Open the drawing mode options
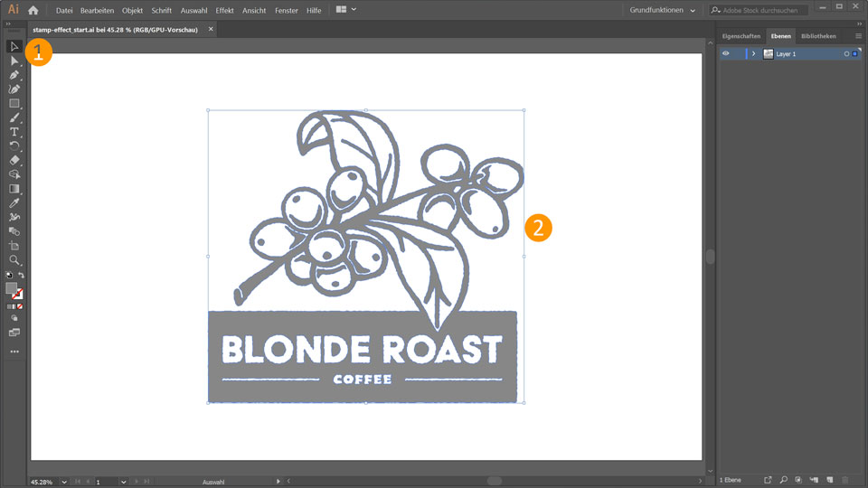 tap(14, 319)
